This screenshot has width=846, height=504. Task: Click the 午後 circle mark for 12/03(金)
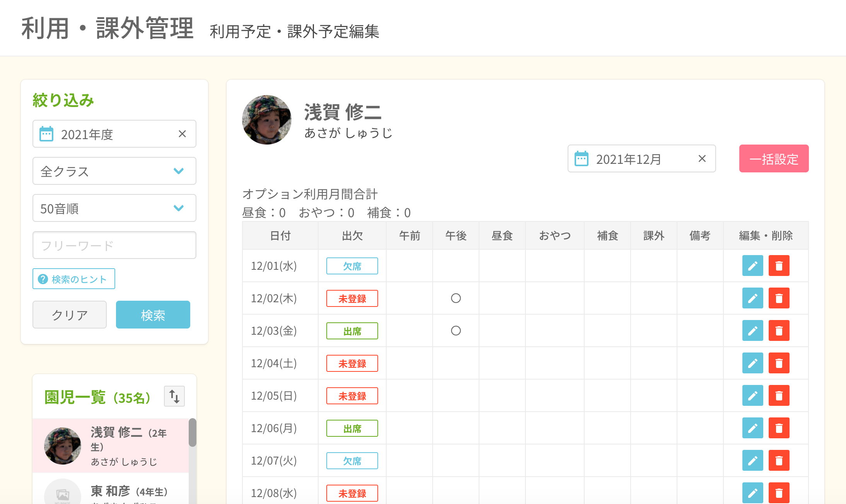(456, 330)
